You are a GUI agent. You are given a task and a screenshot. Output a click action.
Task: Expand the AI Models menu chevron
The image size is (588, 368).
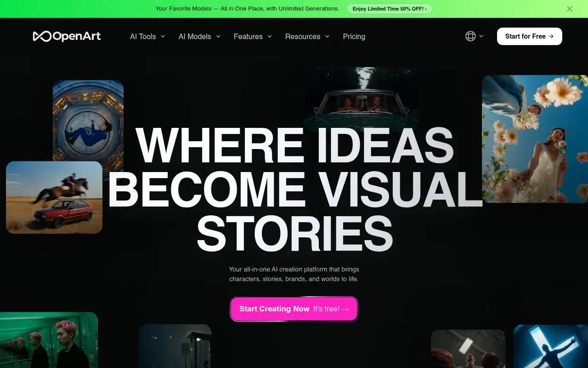(x=218, y=36)
